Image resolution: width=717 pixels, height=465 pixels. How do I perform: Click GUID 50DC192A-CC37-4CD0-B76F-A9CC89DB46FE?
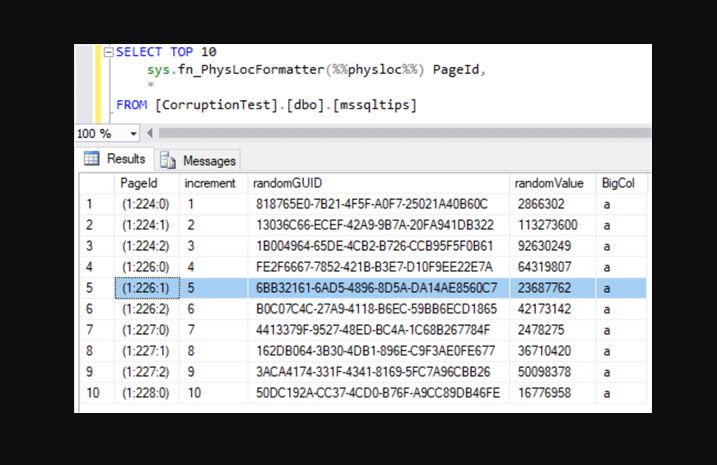click(378, 393)
